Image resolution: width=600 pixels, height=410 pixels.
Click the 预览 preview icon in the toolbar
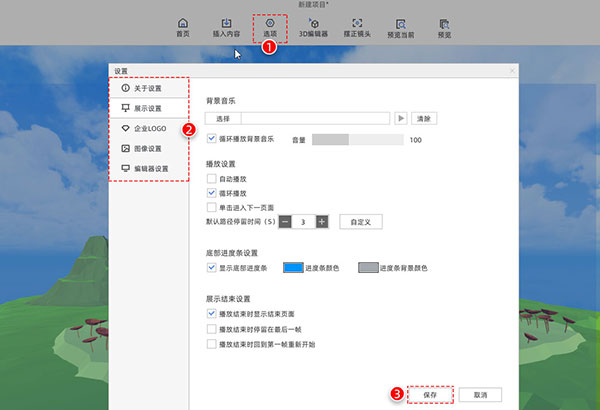(x=443, y=27)
